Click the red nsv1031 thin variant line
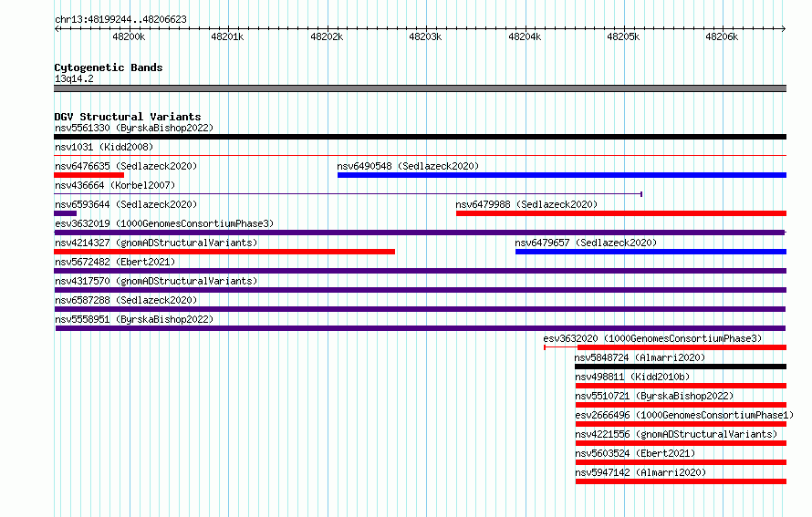Screen dimensions: 812x517 (x=420, y=155)
